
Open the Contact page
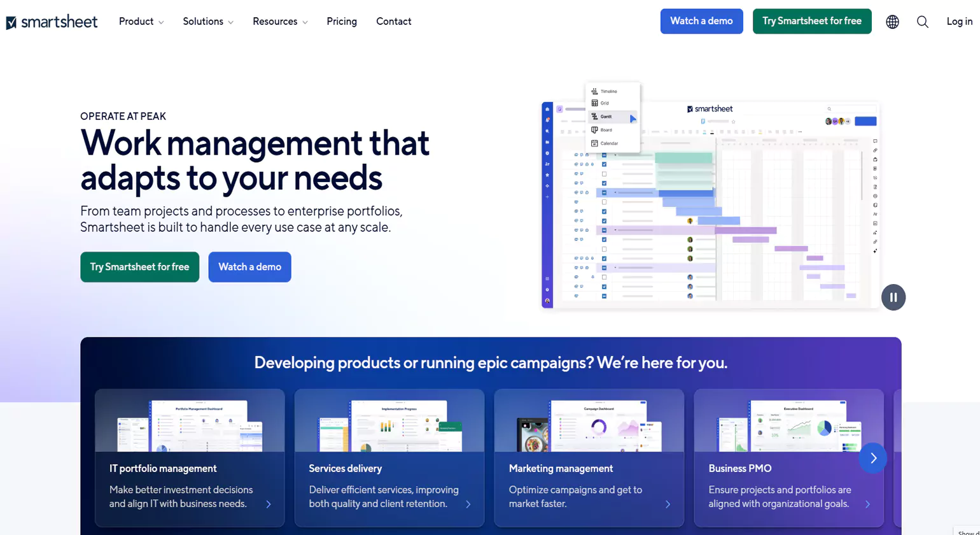pos(393,21)
